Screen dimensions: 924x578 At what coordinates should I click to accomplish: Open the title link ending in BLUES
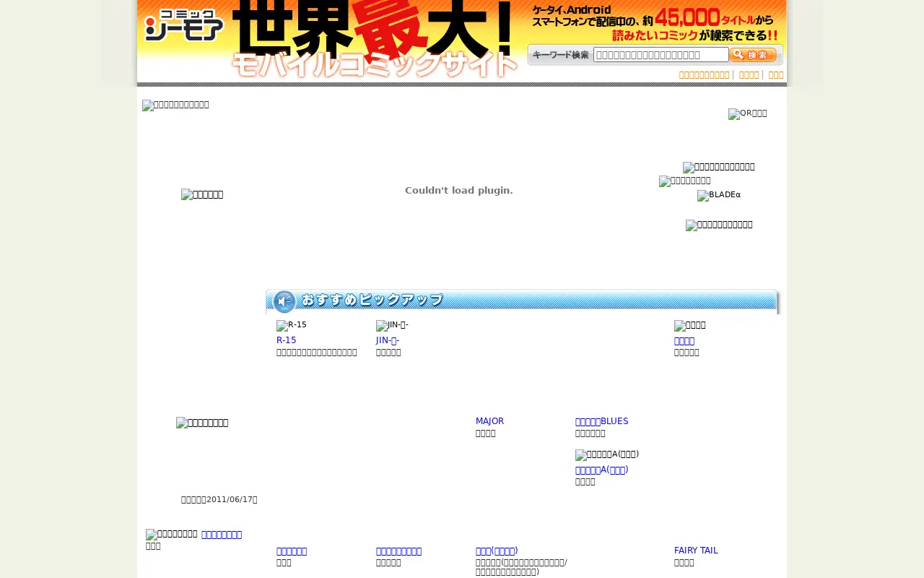pos(602,421)
